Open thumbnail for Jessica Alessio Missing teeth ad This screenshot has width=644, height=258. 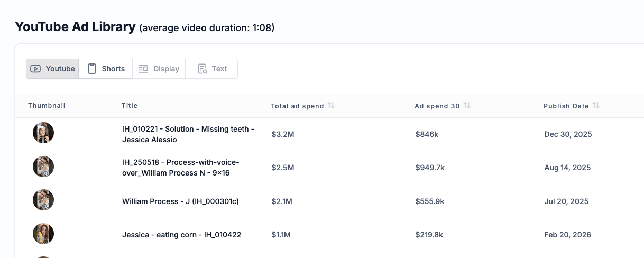click(x=43, y=133)
